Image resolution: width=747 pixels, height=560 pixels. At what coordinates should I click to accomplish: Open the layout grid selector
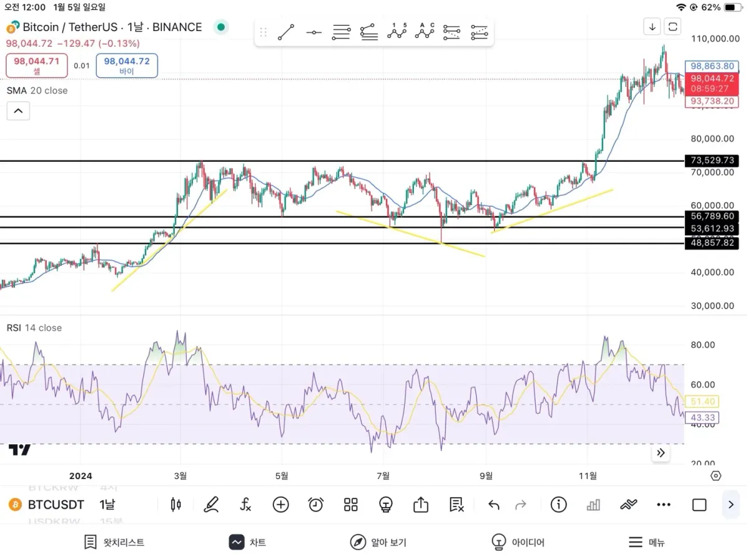coord(350,505)
